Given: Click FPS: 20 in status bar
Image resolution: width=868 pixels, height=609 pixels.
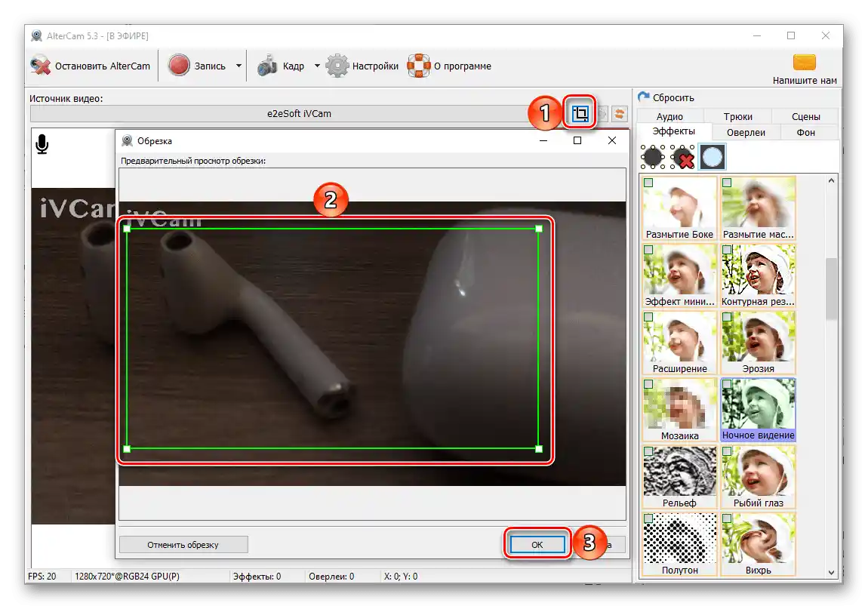Looking at the screenshot, I should click(42, 577).
